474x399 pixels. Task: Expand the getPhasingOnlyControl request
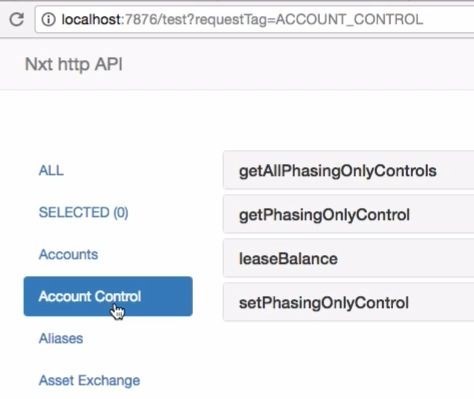[349, 214]
